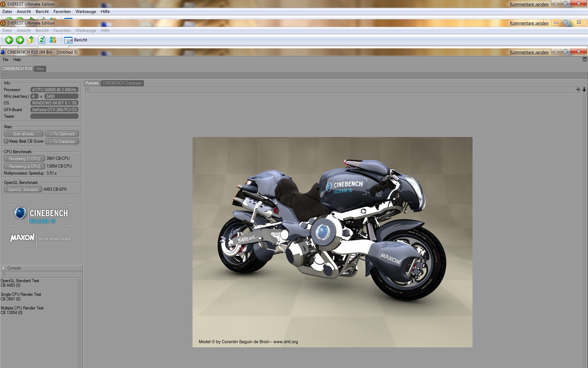Click the console panel vertical scrollbar
588x368 pixels.
tap(79, 323)
